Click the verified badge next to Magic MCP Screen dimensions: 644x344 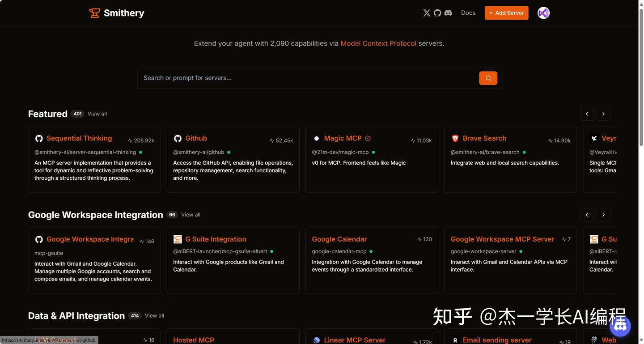pos(368,138)
